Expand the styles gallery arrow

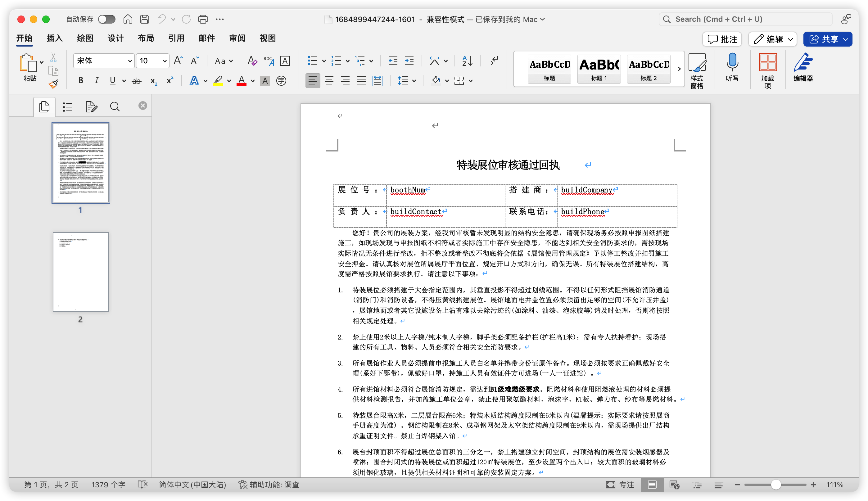tap(679, 69)
